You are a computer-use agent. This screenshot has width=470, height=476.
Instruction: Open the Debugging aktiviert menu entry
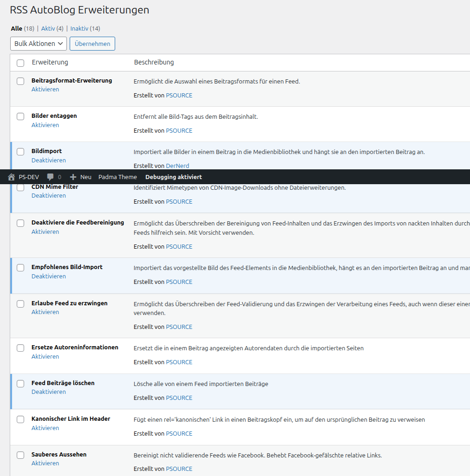(x=173, y=177)
